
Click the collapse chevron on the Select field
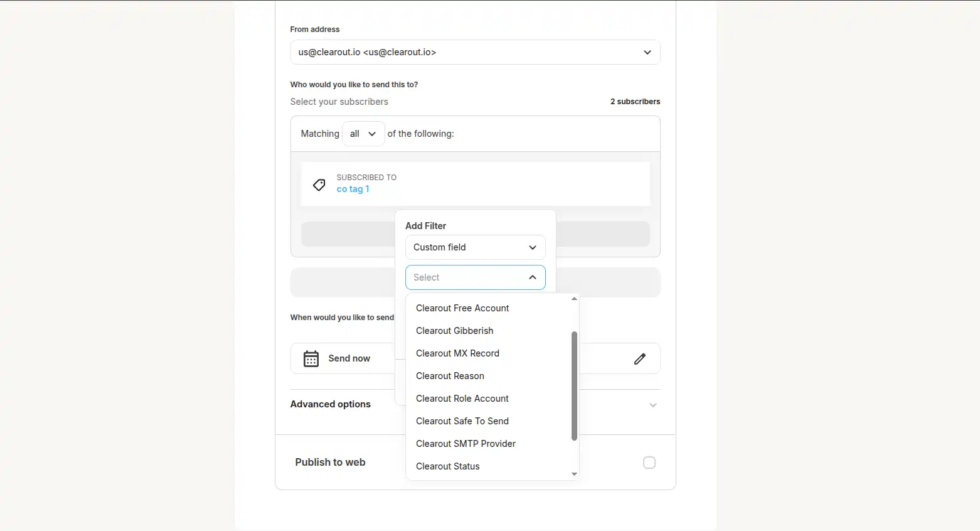532,277
